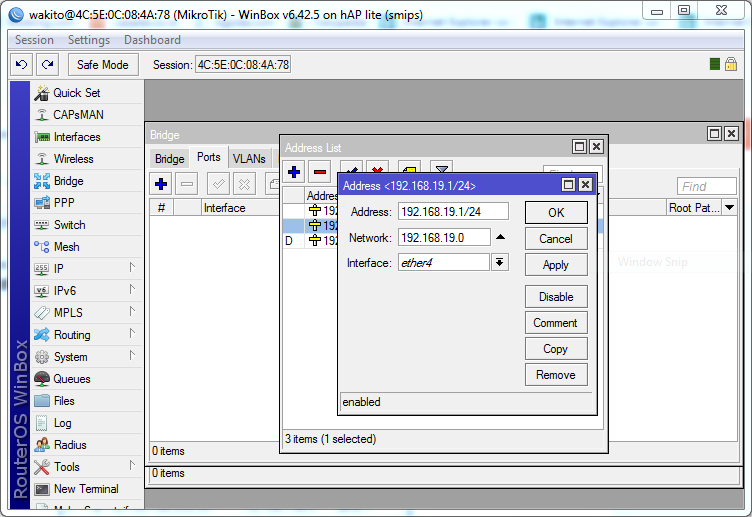The image size is (752, 517).
Task: Click the green traffic indicator icon
Action: 715,64
